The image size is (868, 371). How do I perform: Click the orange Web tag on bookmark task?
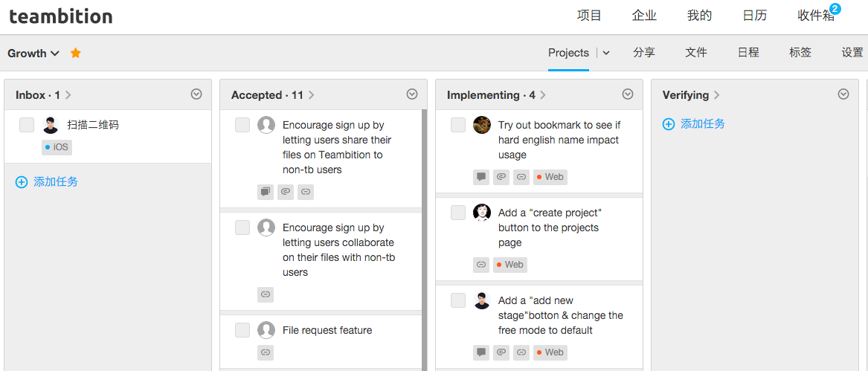(x=550, y=177)
